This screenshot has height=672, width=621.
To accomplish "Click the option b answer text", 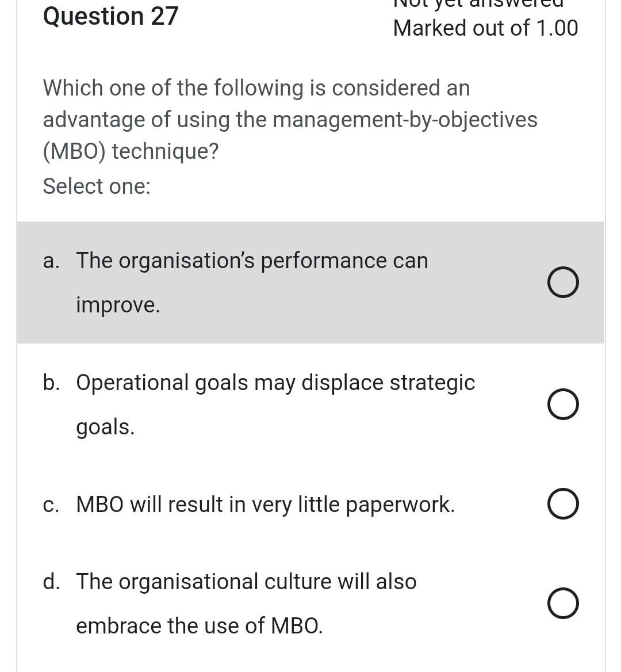I will (x=275, y=382).
